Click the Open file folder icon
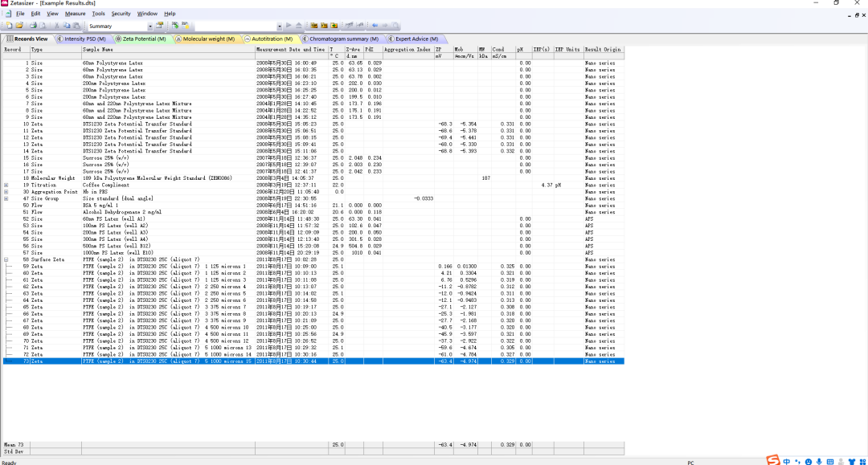Image resolution: width=868 pixels, height=465 pixels. [x=19, y=26]
